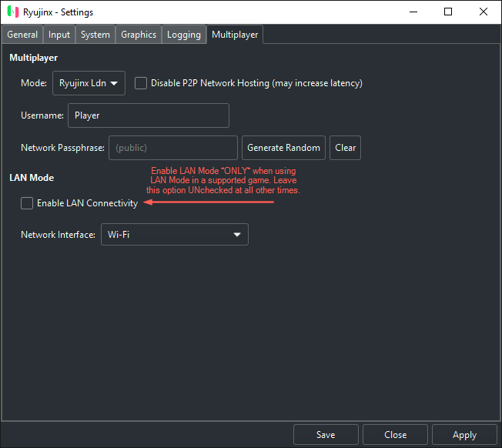Viewport: 502px width, 448px height.
Task: Select the System tab
Action: pyautogui.click(x=95, y=34)
